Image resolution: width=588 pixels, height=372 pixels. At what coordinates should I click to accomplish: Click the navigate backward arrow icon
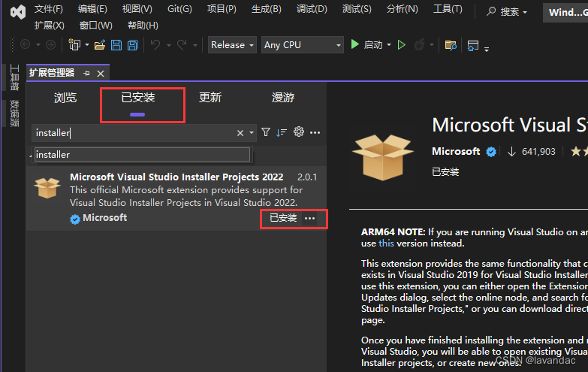click(x=25, y=45)
